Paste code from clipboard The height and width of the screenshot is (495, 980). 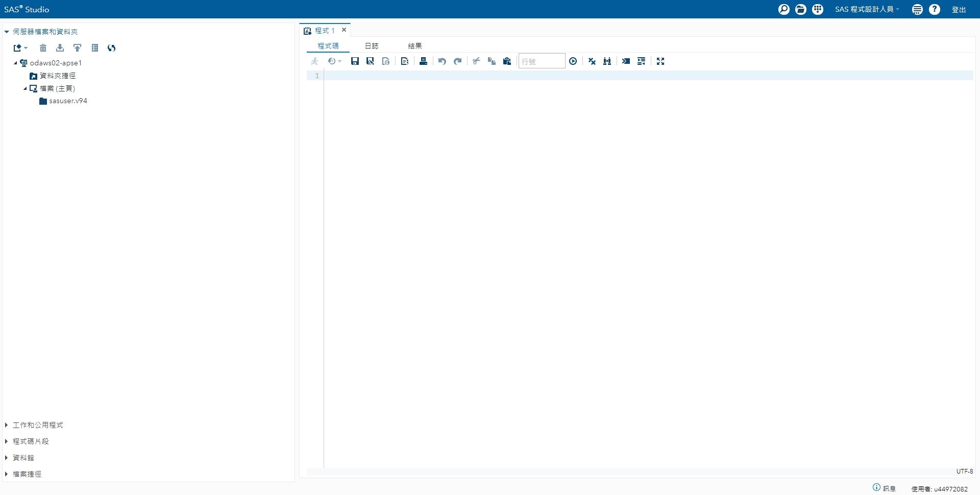click(x=506, y=61)
